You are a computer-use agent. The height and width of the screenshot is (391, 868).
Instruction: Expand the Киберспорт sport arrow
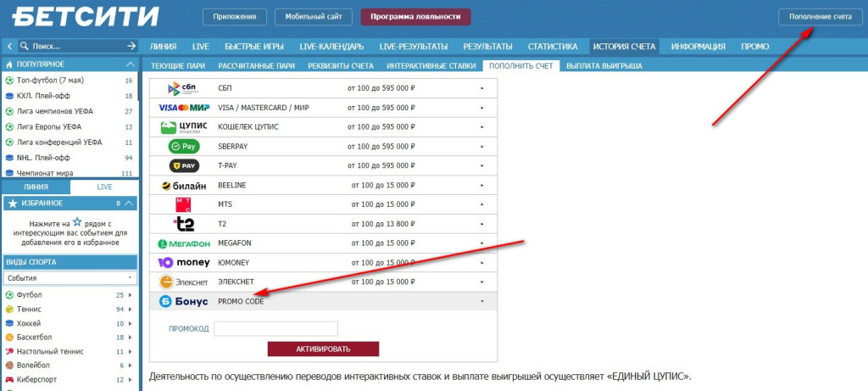coord(131,380)
